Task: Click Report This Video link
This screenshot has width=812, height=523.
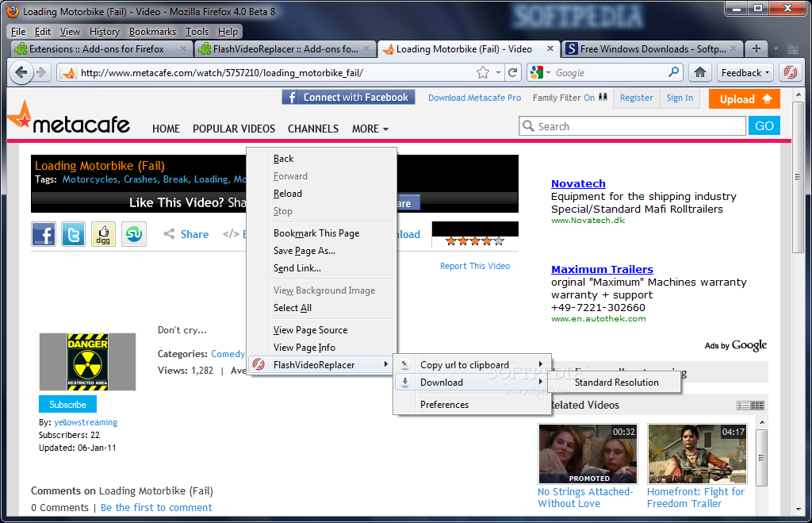Action: tap(475, 266)
